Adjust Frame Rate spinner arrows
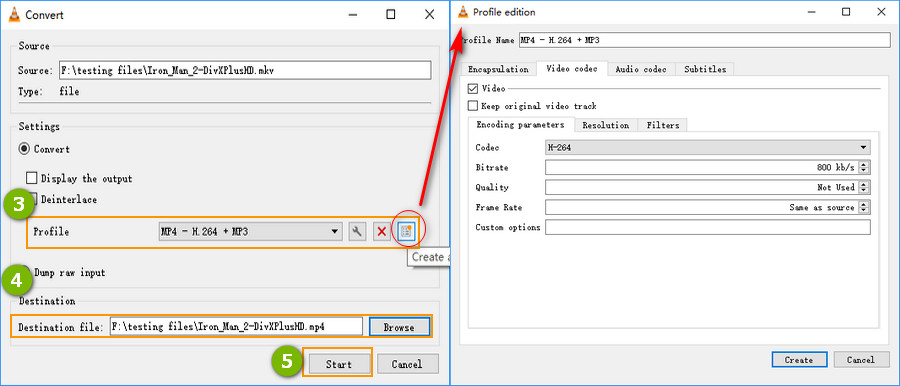Image resolution: width=900 pixels, height=386 pixels. [864, 207]
